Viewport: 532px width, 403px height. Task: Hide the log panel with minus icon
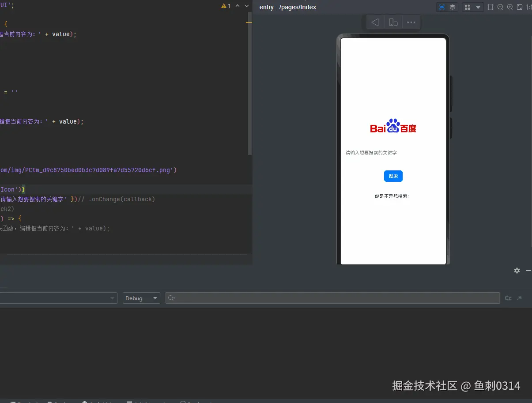528,271
